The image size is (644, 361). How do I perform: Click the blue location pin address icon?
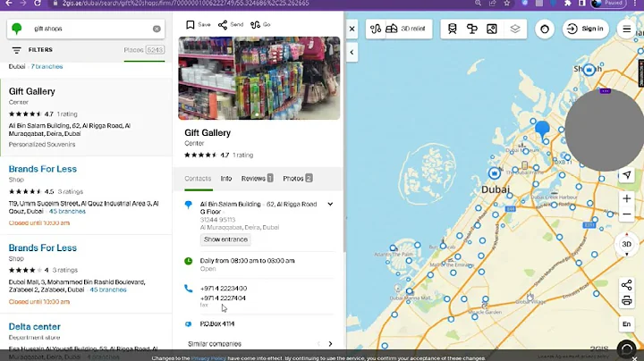coord(188,205)
